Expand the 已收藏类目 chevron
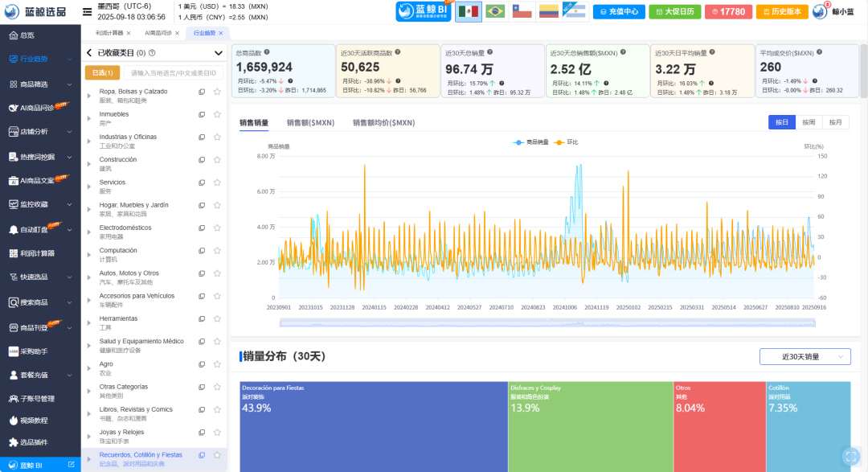Screen dimensions: 868x472 point(219,53)
